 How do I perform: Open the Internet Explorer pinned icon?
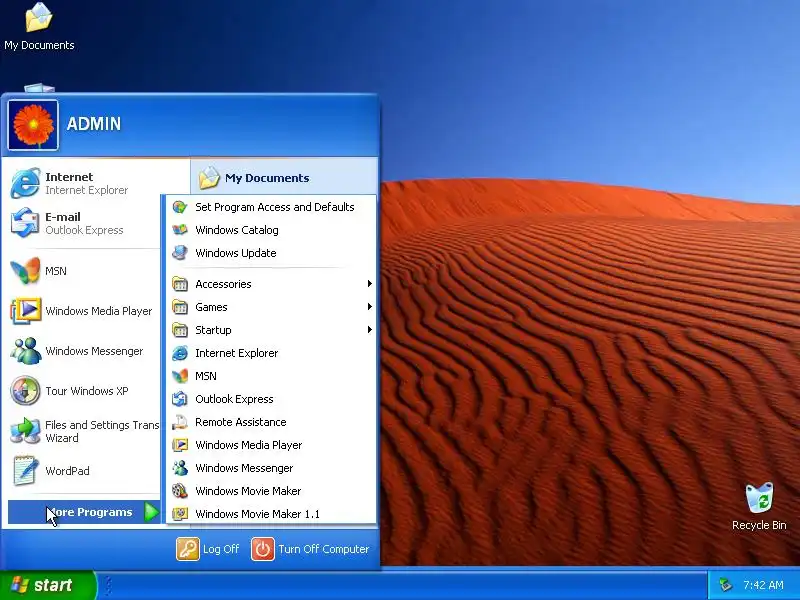[25, 183]
